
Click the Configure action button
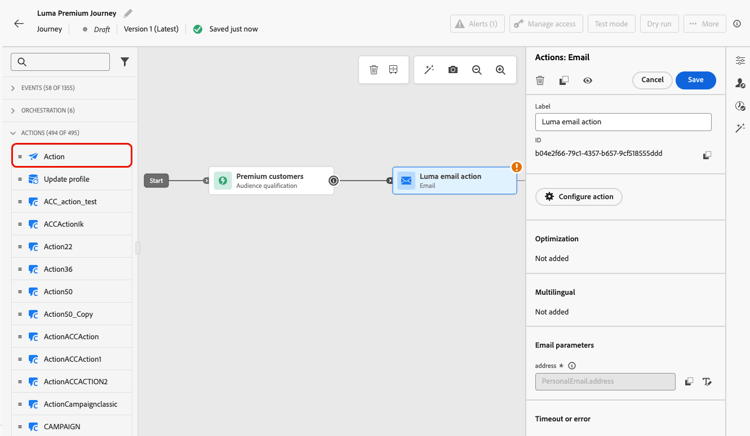coord(578,197)
